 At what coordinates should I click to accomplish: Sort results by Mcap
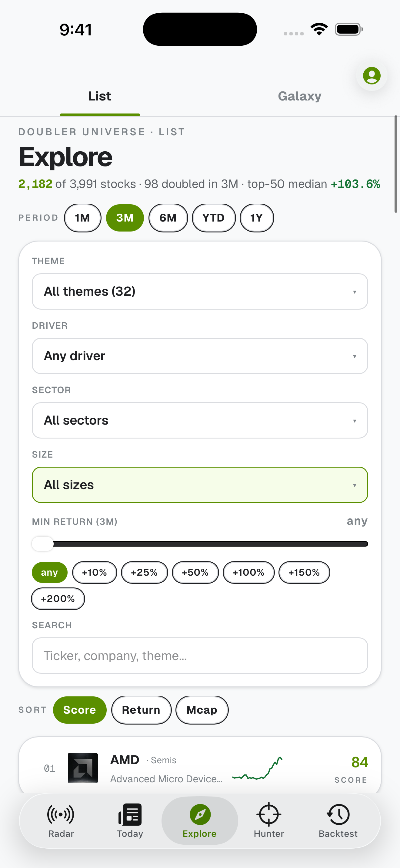click(x=202, y=710)
